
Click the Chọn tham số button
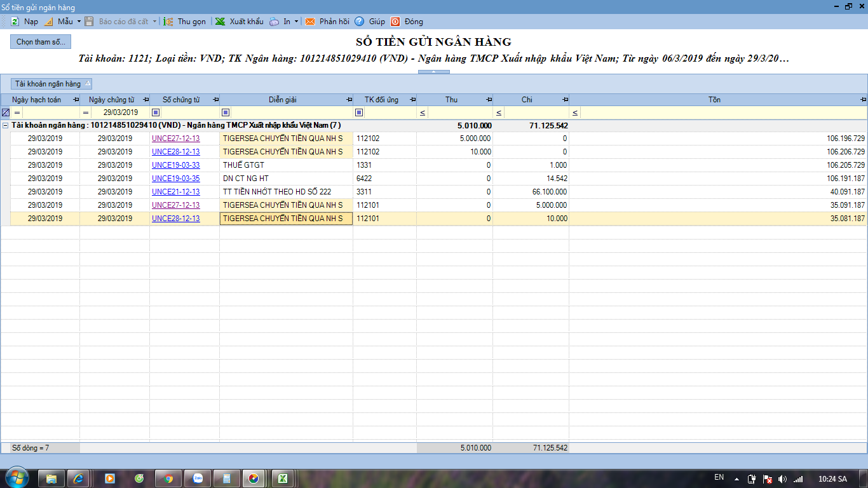pyautogui.click(x=41, y=42)
